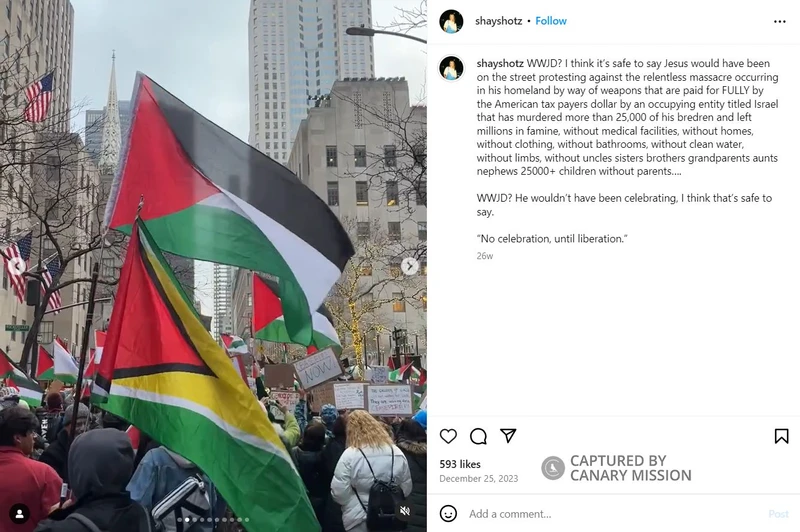
Task: Open the emoji picker in comment box
Action: [x=448, y=513]
